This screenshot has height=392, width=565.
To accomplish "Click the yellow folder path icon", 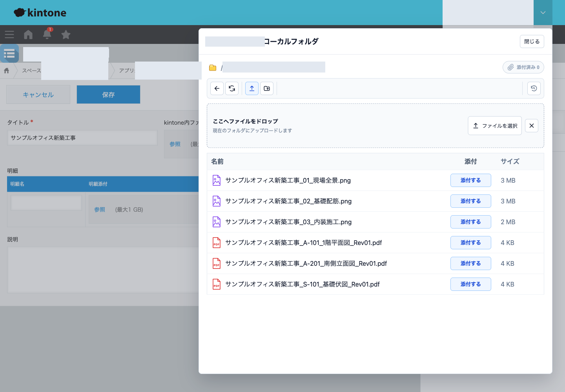I will 213,68.
